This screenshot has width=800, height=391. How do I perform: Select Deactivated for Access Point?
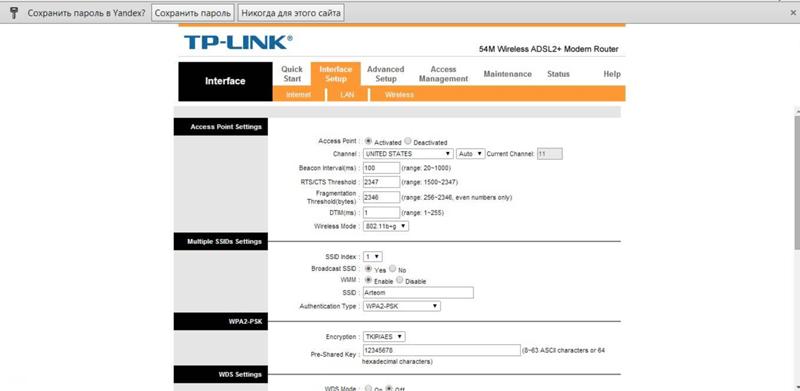408,141
